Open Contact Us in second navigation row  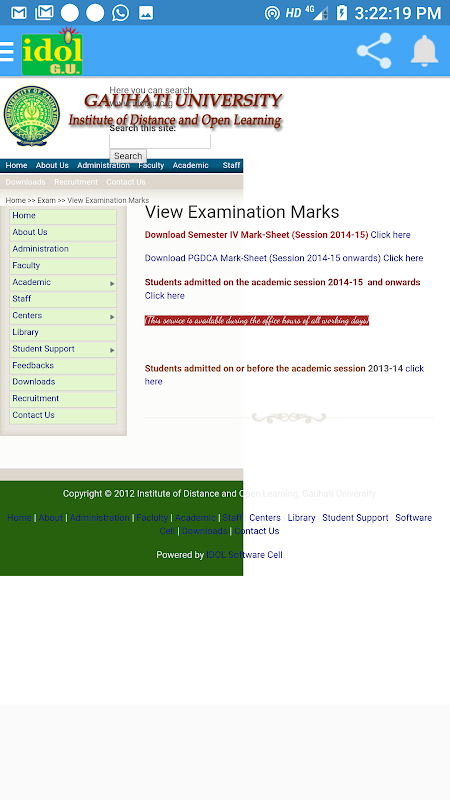(126, 182)
